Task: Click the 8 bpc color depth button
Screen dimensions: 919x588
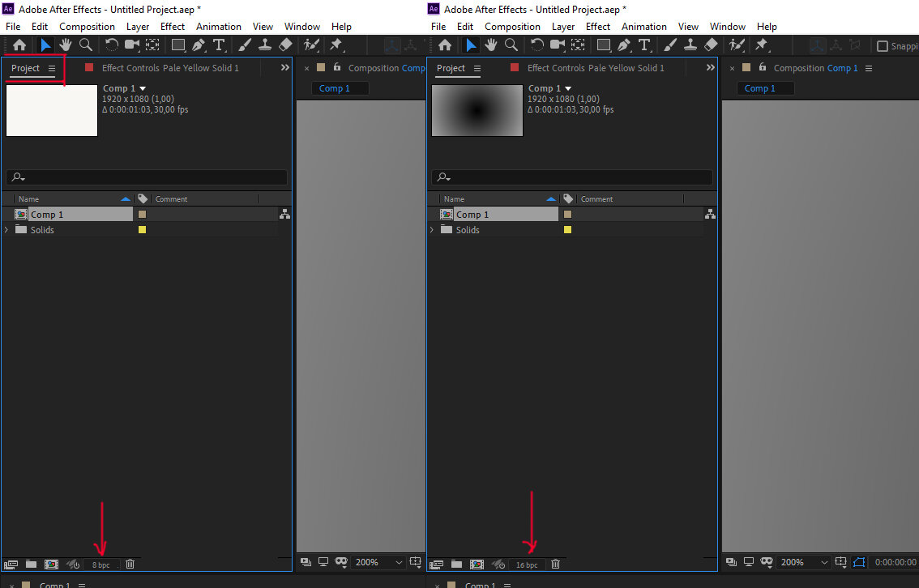Action: [x=100, y=565]
